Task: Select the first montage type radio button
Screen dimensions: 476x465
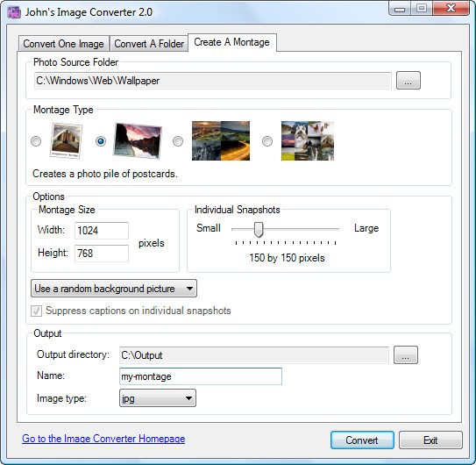Action: click(x=36, y=141)
